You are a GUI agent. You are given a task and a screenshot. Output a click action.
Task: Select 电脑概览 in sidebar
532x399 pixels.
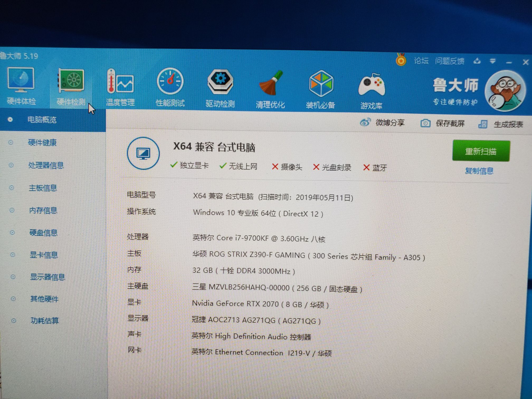coord(53,120)
